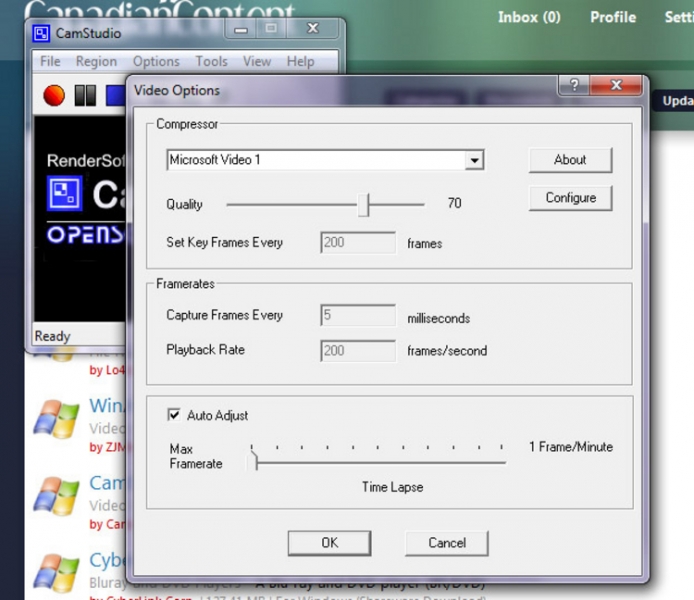This screenshot has height=600, width=694.
Task: Cancel the Video Options dialog
Action: pos(446,543)
